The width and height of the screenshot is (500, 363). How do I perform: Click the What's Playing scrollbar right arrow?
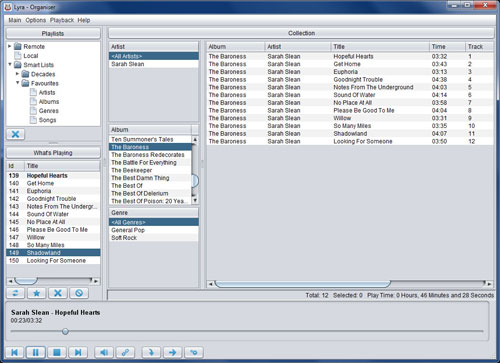coord(96,281)
